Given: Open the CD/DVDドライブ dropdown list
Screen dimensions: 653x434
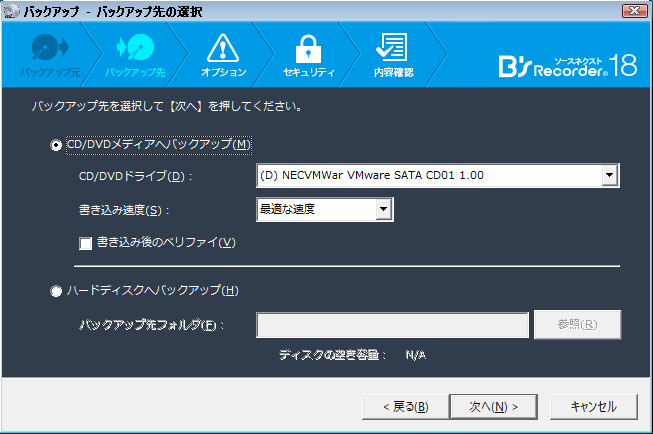Looking at the screenshot, I should point(430,177).
